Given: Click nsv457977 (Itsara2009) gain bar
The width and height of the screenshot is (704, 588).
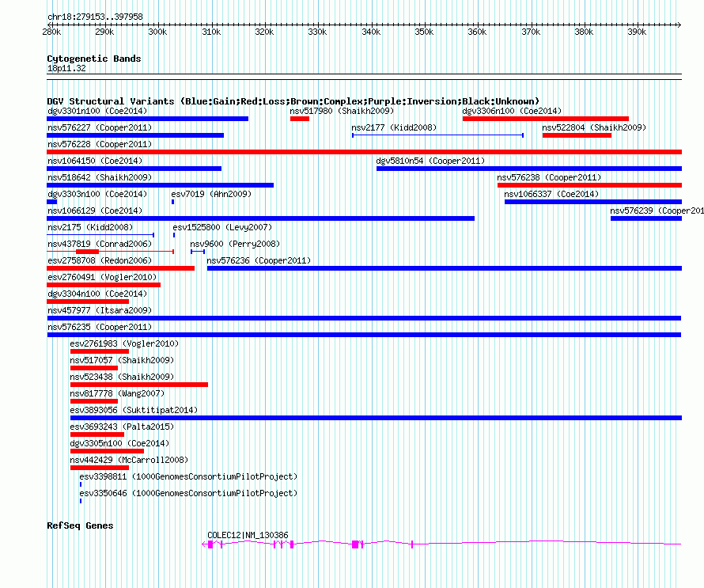Looking at the screenshot, I should tap(364, 318).
